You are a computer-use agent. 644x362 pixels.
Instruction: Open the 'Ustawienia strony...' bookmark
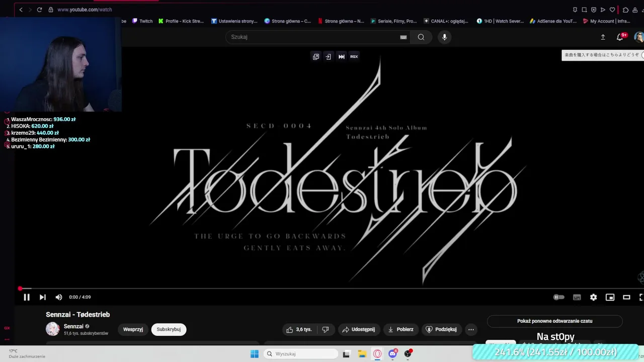pyautogui.click(x=234, y=21)
